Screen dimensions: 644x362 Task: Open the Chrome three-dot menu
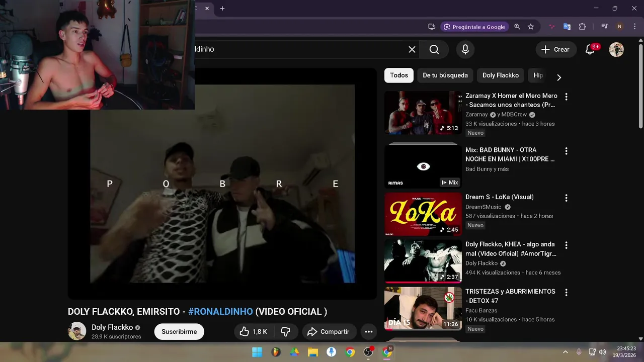tap(634, 27)
